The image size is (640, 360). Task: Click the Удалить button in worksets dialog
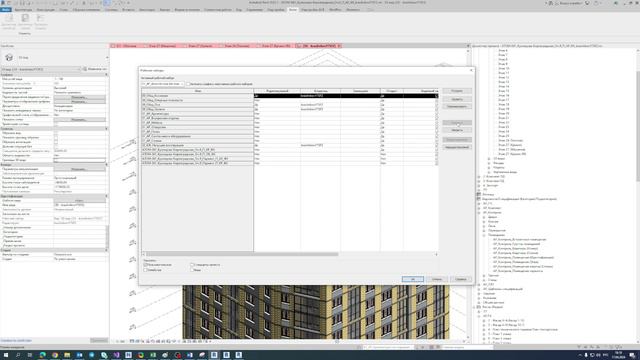point(457,99)
